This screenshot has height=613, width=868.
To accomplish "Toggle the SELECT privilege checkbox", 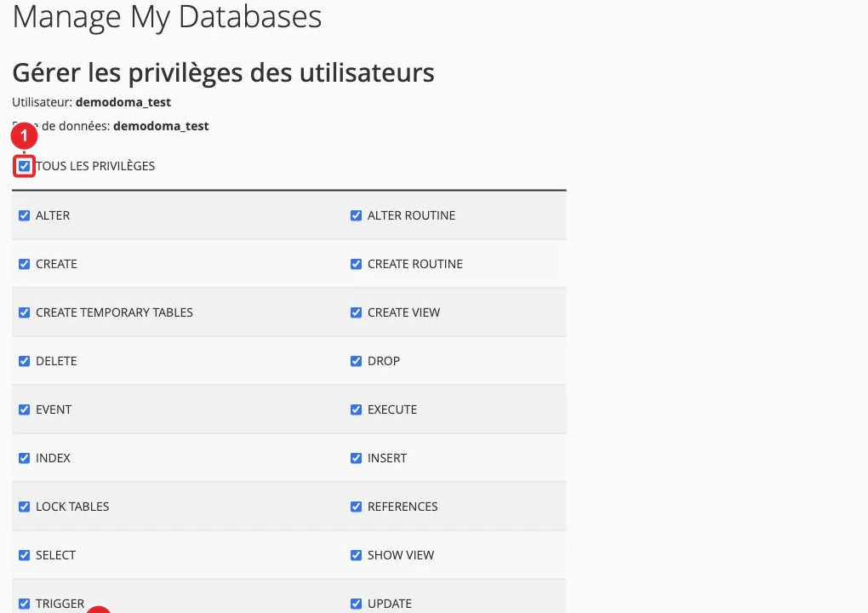I will (25, 555).
